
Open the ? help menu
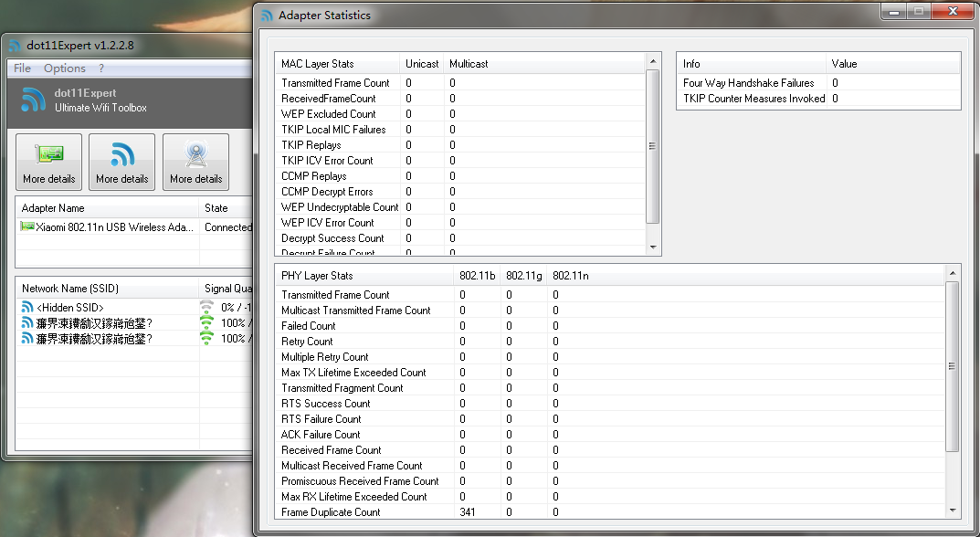[x=101, y=68]
